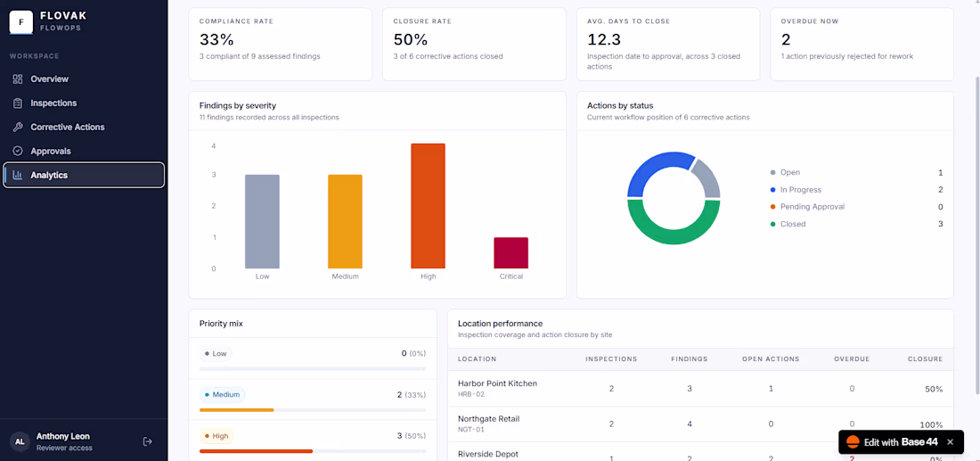Click the Overdue column header
The image size is (980, 461).
(x=852, y=359)
